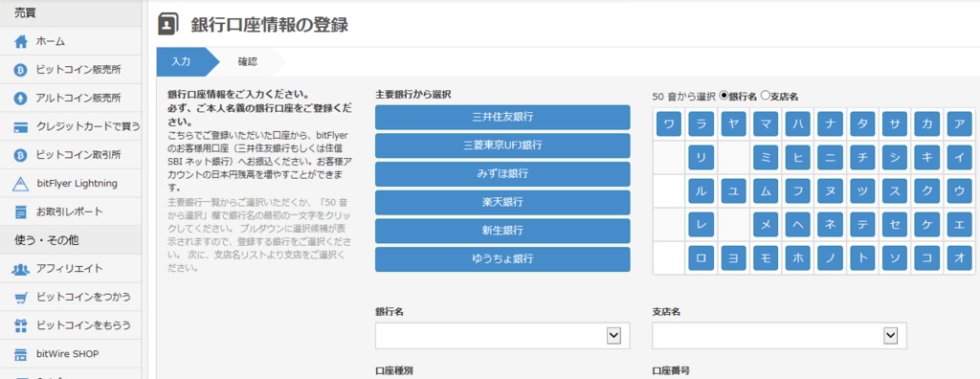This screenshot has width=980, height=379.
Task: Click the ヨ kana button
Action: coord(734,257)
